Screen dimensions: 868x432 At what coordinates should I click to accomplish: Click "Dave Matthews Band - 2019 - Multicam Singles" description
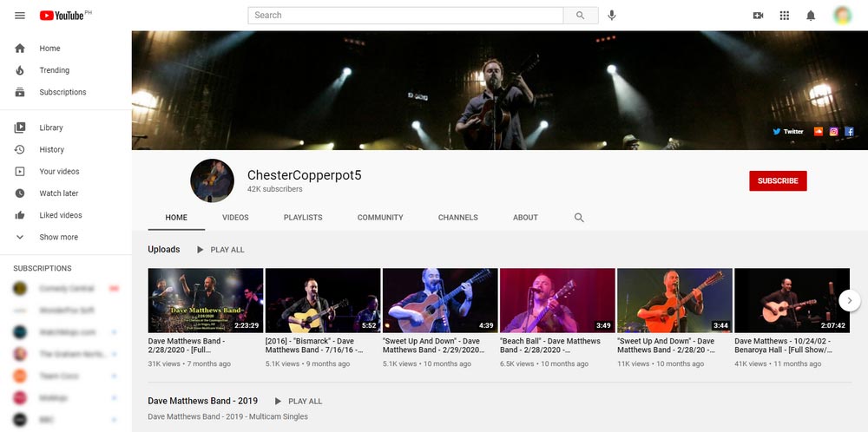[x=227, y=416]
